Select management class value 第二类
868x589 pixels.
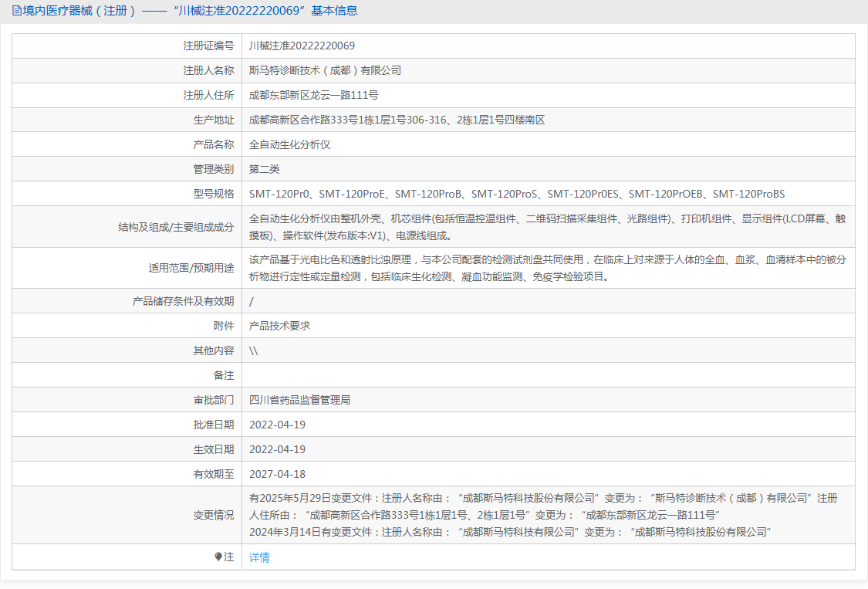pyautogui.click(x=264, y=169)
